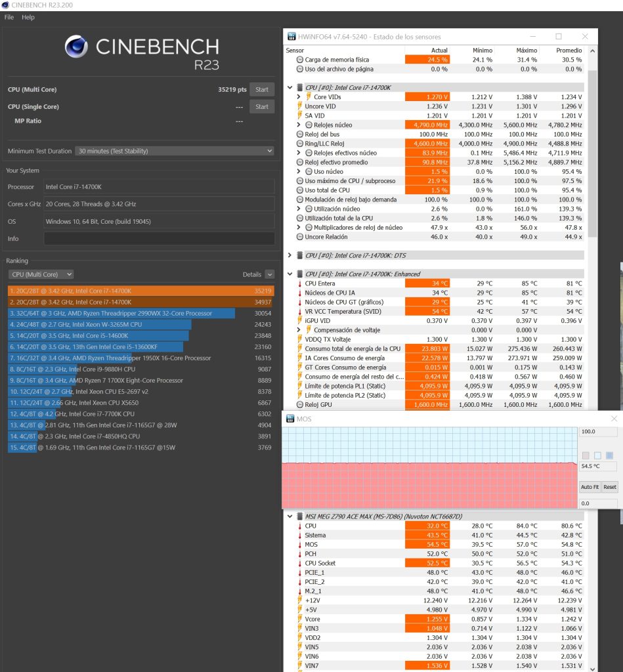Collapse the Intel Core i7-14700K: Enhanced group
The image size is (623, 672).
290,274
